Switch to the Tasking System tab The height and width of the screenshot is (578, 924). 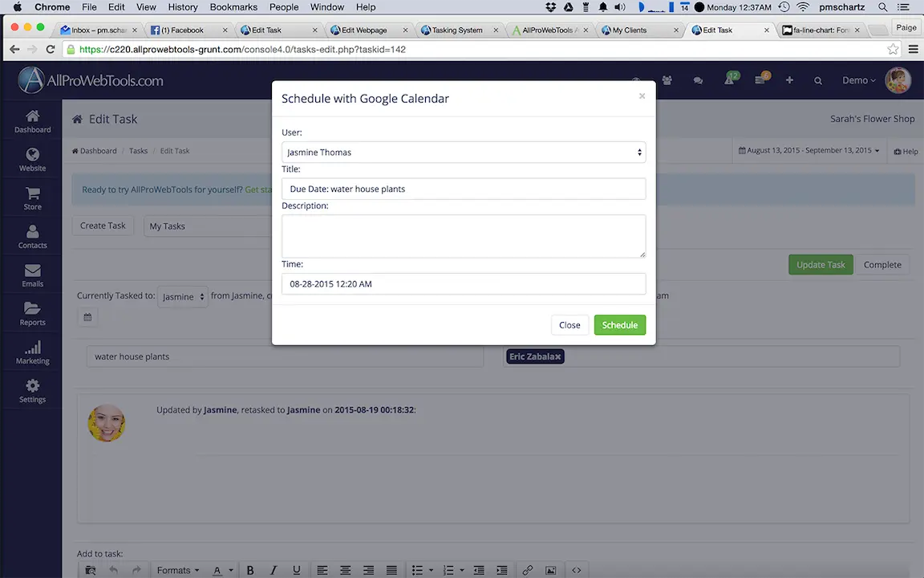pos(460,30)
